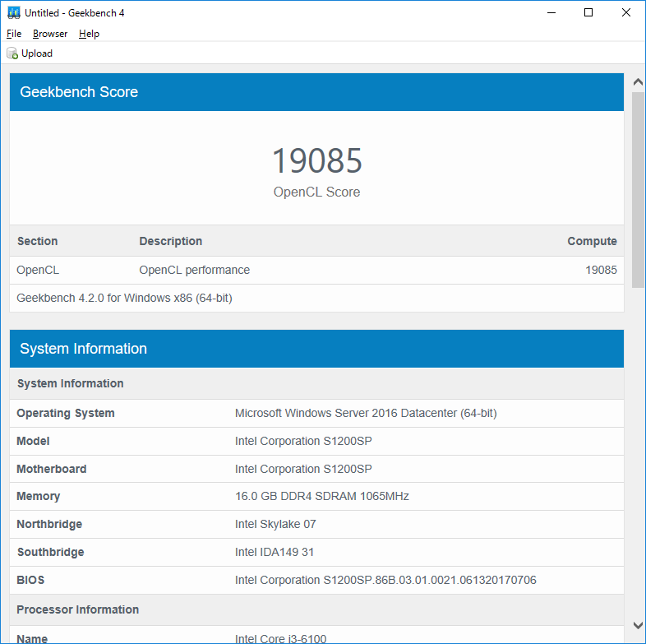
Task: Click the 'Compute' column header
Action: pos(592,241)
